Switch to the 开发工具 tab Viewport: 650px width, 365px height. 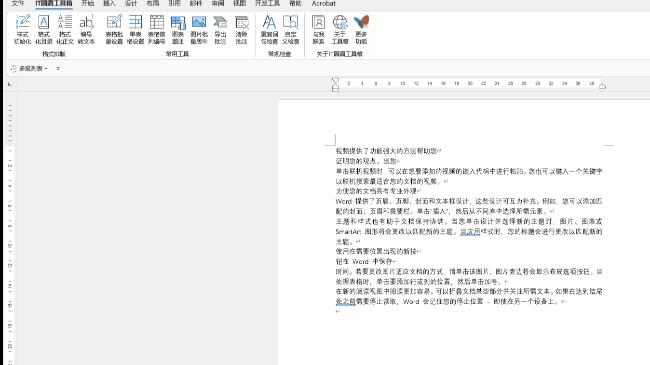[x=267, y=3]
